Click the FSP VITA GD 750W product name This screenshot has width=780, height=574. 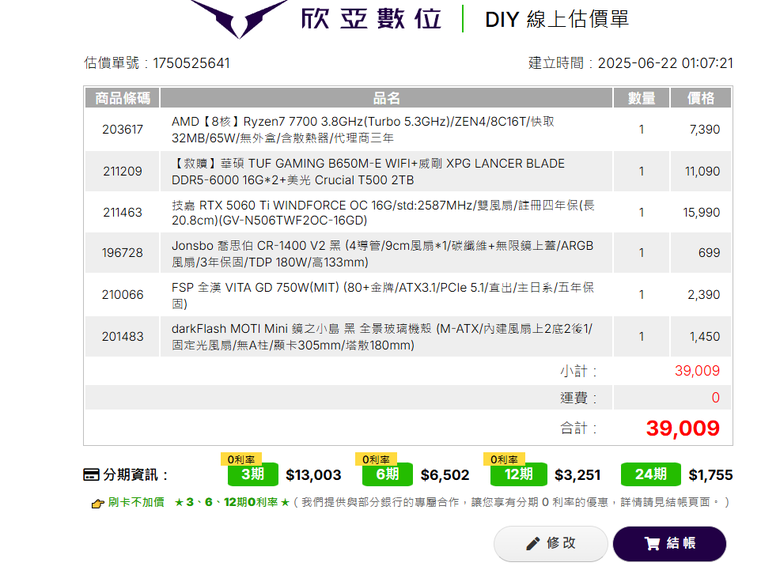[383, 295]
